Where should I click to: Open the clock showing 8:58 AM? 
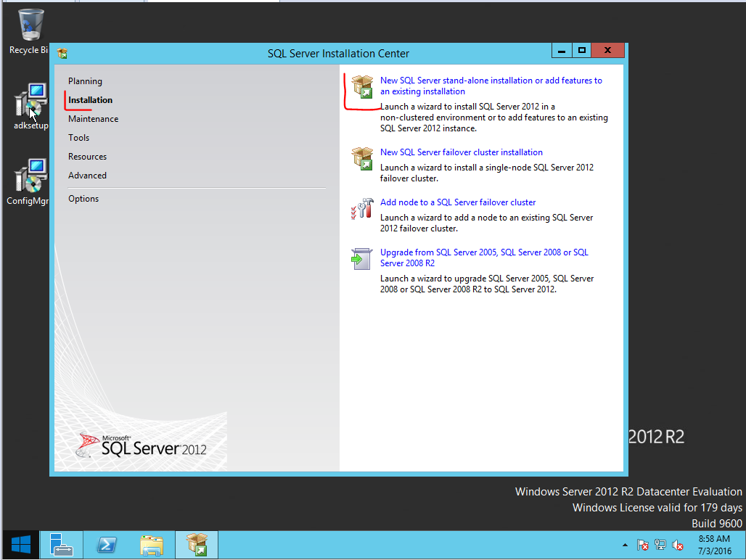point(714,545)
